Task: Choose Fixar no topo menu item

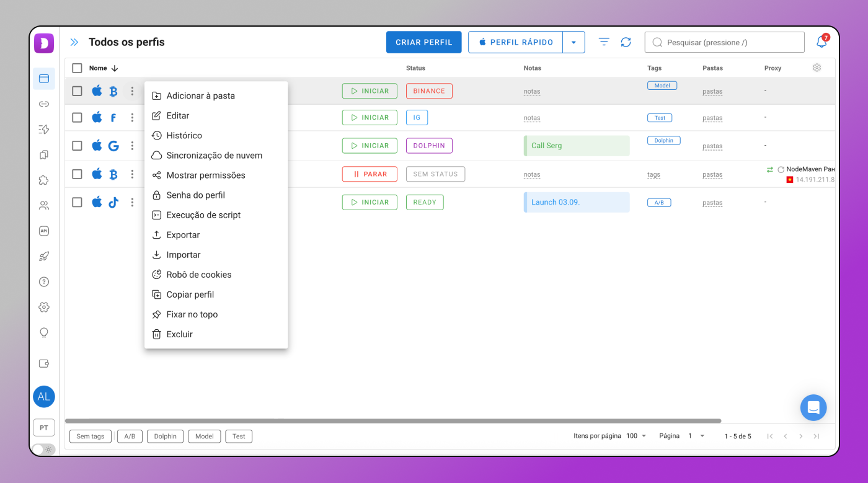Action: 216,314
